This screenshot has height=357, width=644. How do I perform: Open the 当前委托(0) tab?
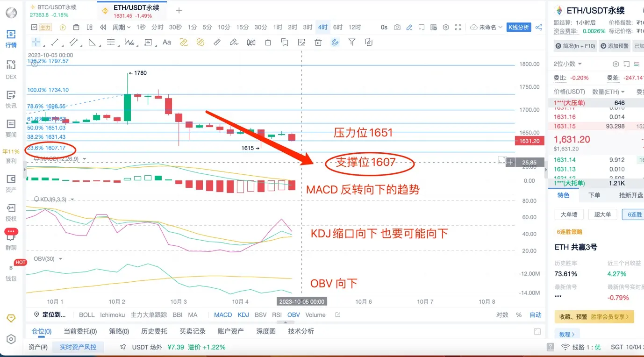tap(80, 331)
